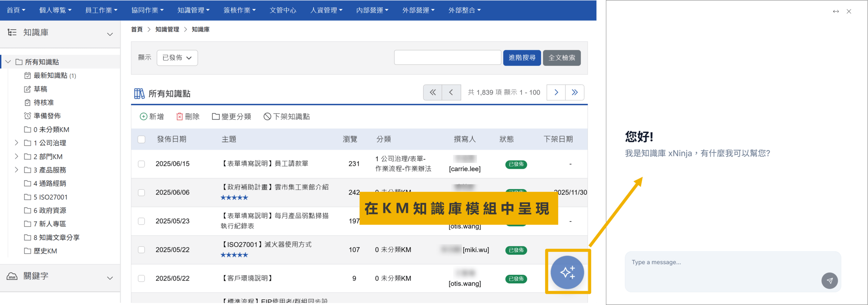Image resolution: width=868 pixels, height=305 pixels.
Task: Click the Type a message chat input
Action: (722, 263)
